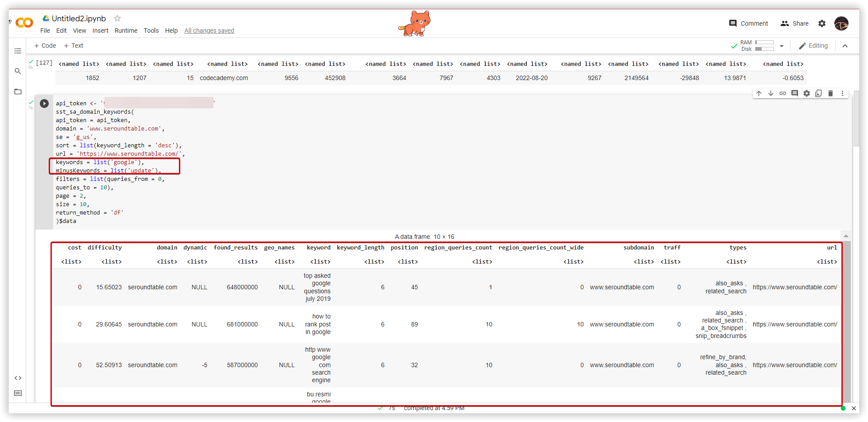Open the Runtime menu
This screenshot has width=868, height=422.
(126, 31)
